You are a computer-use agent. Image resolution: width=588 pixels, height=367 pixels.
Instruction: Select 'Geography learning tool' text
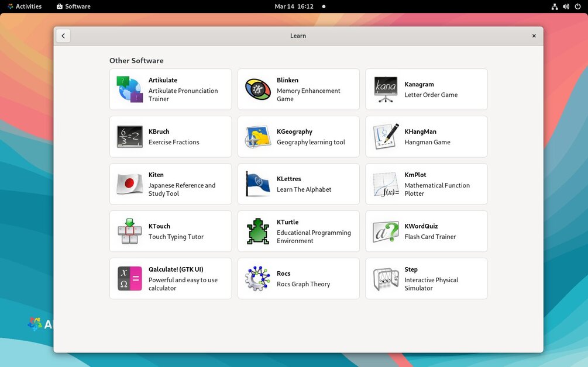(311, 143)
